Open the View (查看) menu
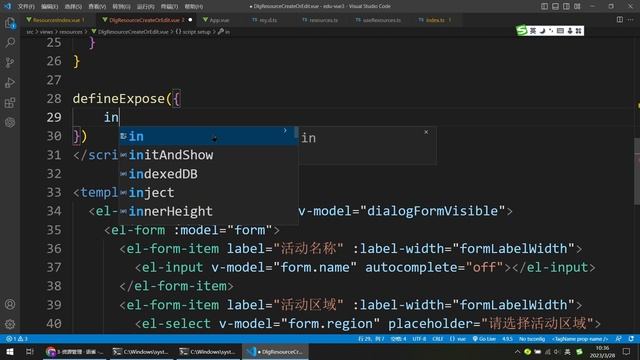This screenshot has height=360, width=640. tap(97, 7)
